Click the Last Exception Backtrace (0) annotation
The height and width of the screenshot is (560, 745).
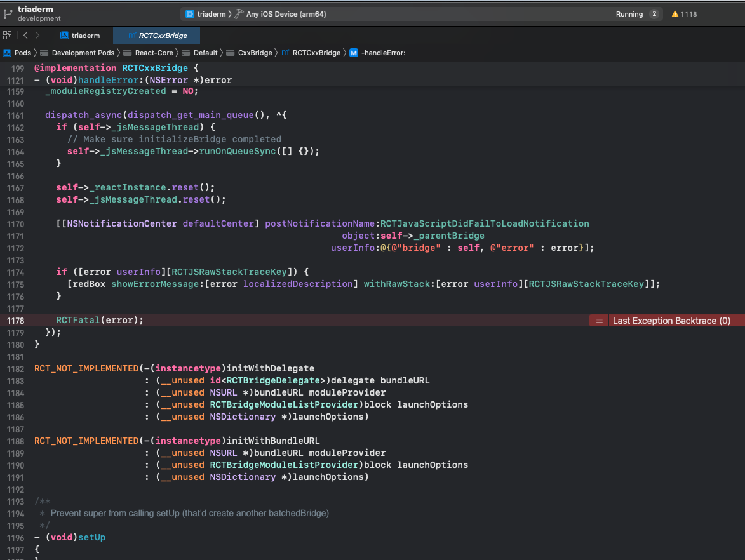[x=671, y=321]
